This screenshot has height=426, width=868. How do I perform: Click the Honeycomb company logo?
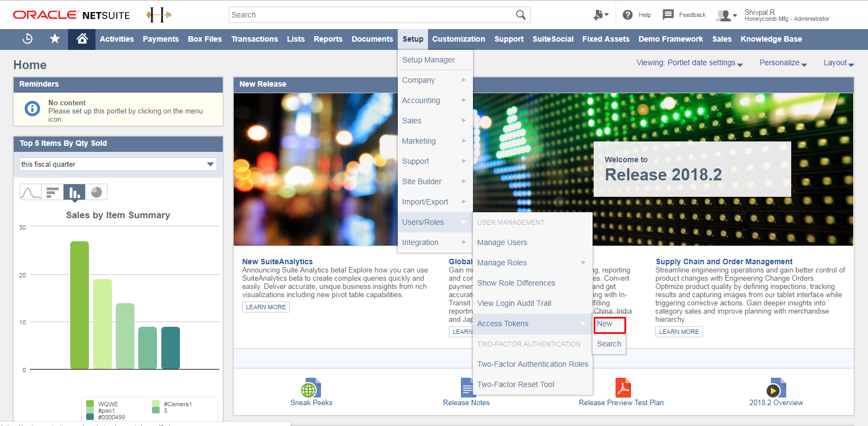coord(159,15)
